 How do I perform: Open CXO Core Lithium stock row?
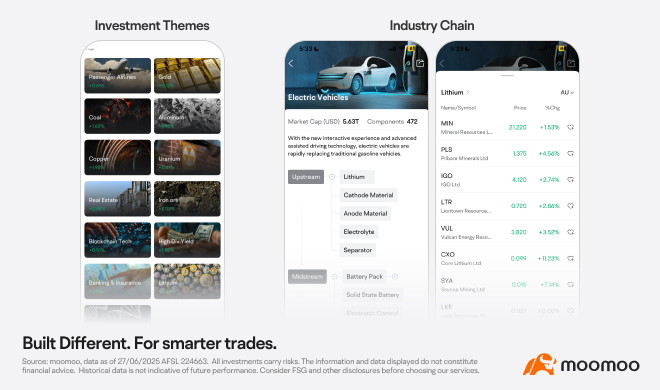click(507, 258)
